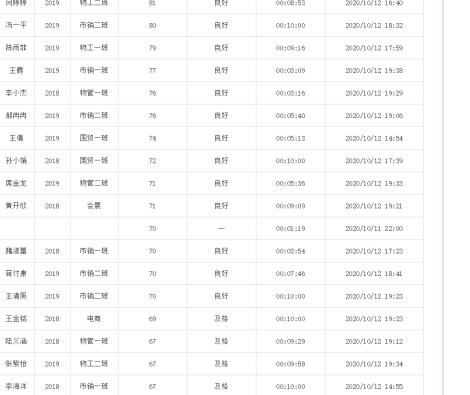
Task: Select the timestamp 2020/10/12 19:12
Action: (374, 341)
